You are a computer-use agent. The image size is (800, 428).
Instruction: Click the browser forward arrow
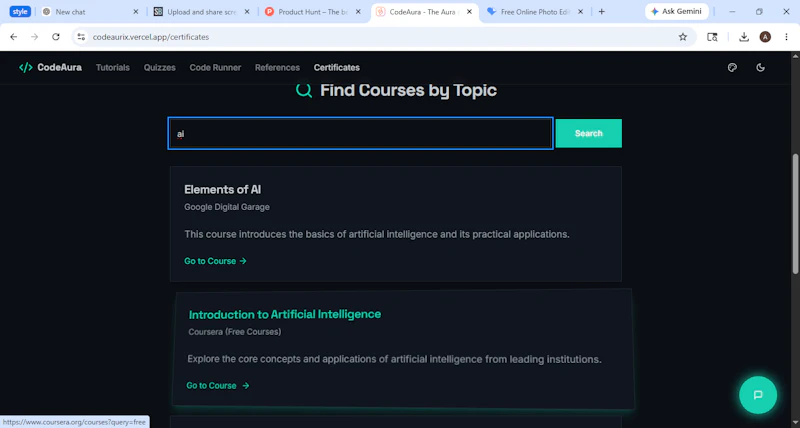coord(35,37)
